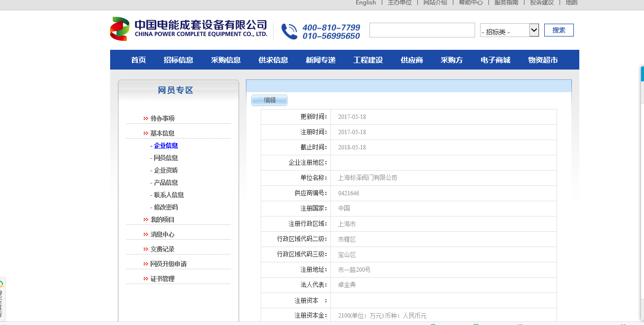The height and width of the screenshot is (325, 644).
Task: Click the hotline number 400-810-7799
Action: tap(331, 27)
